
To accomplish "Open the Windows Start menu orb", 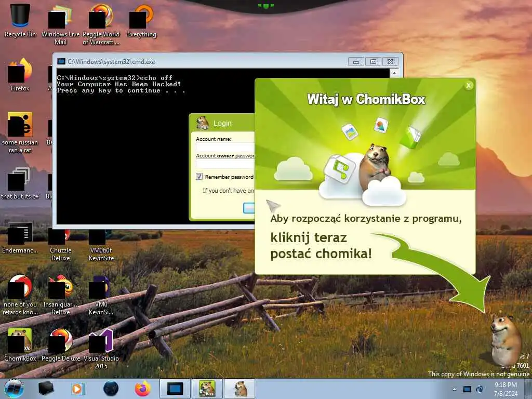I will [x=14, y=389].
